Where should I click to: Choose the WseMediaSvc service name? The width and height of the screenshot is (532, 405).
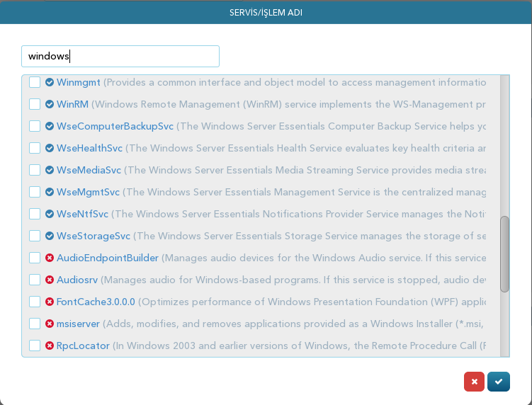click(x=89, y=170)
